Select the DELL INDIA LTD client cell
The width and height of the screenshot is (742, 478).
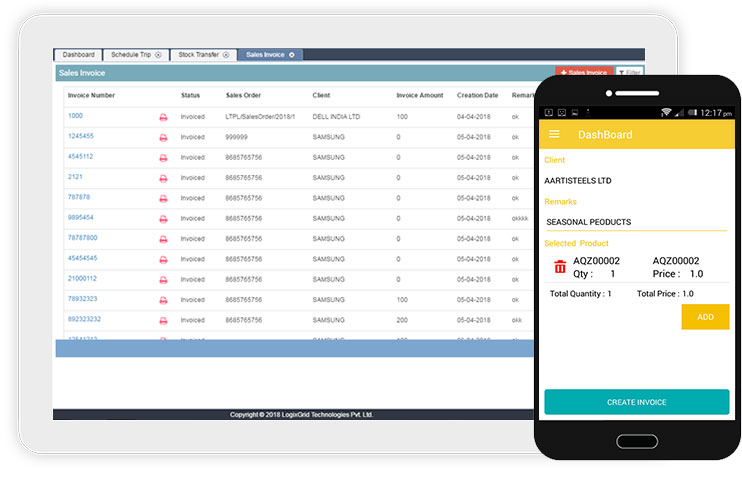336,116
